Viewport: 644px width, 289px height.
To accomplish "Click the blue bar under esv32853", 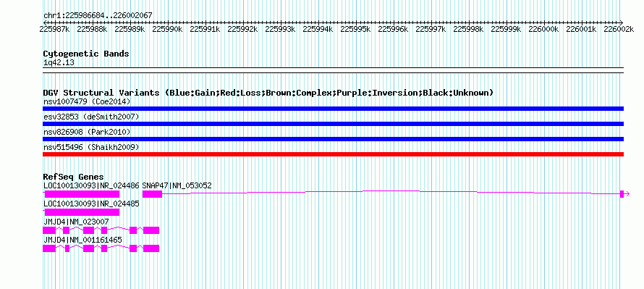I will [x=333, y=124].
